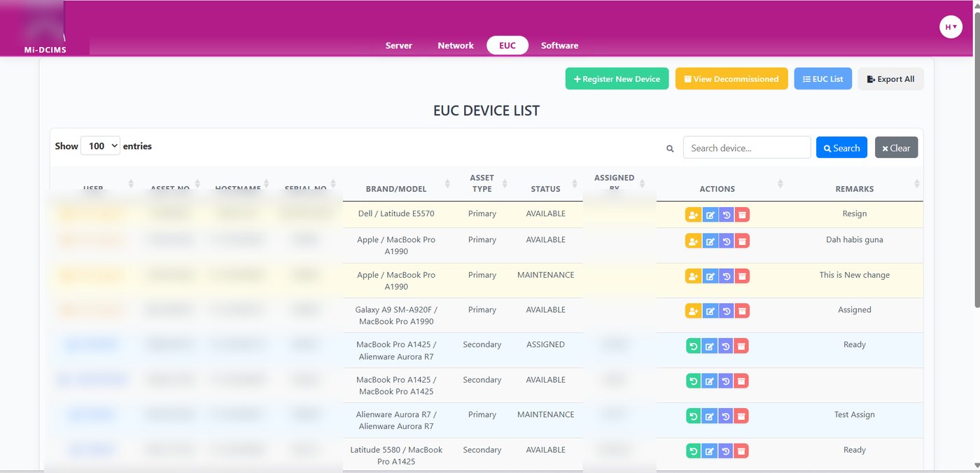Switch to the Network tab
Image resolution: width=980 pixels, height=473 pixels.
point(456,45)
